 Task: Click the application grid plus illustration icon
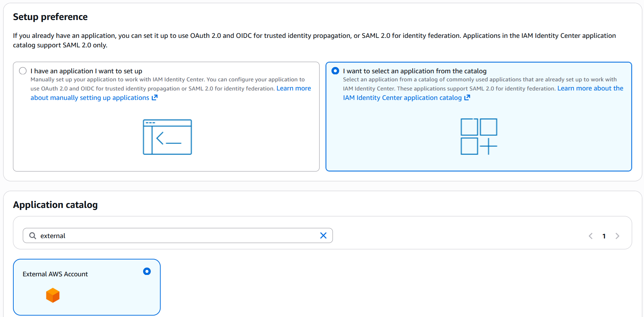tap(479, 136)
